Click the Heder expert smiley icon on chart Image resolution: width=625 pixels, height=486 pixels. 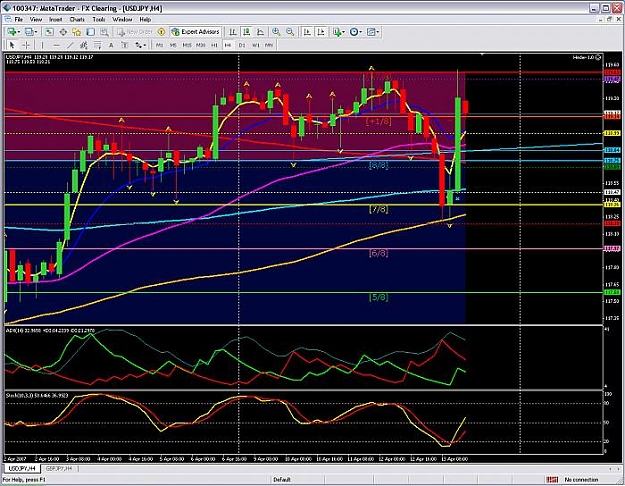pos(598,58)
